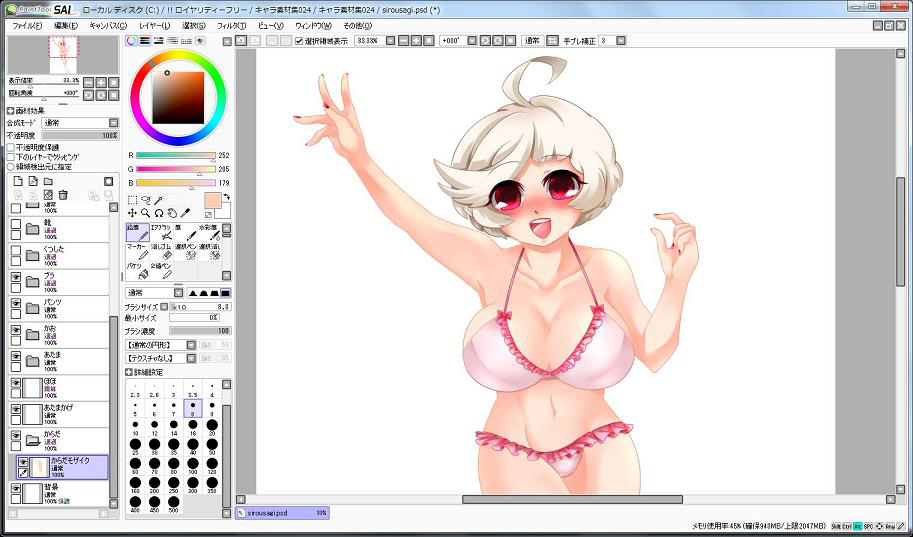The height and width of the screenshot is (537, 913).
Task: Open the 【テクスチャなし】 texture dropdown
Action: 159,358
